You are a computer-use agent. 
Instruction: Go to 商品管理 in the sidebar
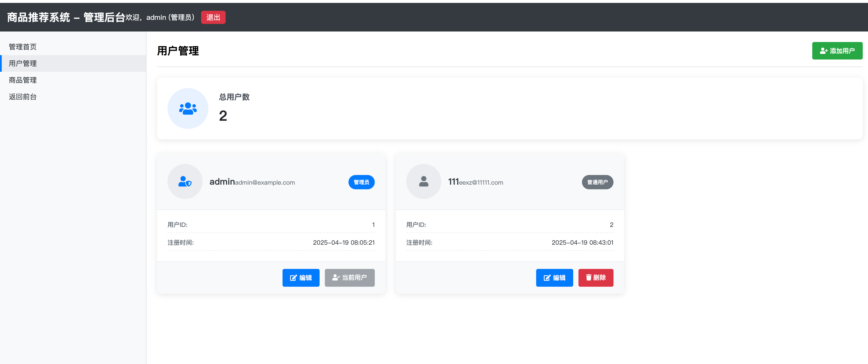coord(22,80)
